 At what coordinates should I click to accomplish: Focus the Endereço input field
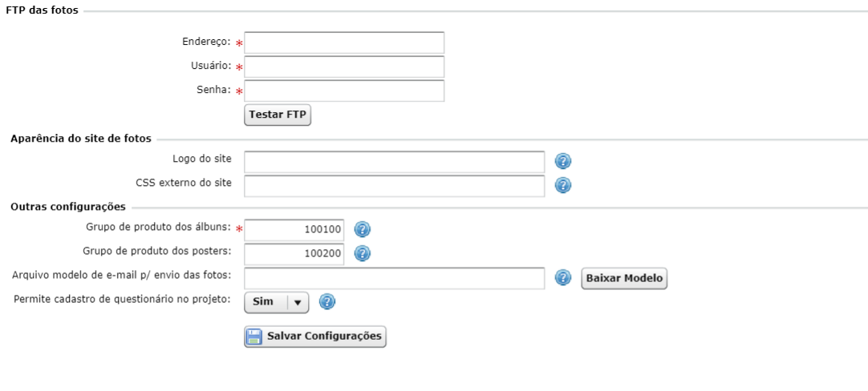coord(344,42)
